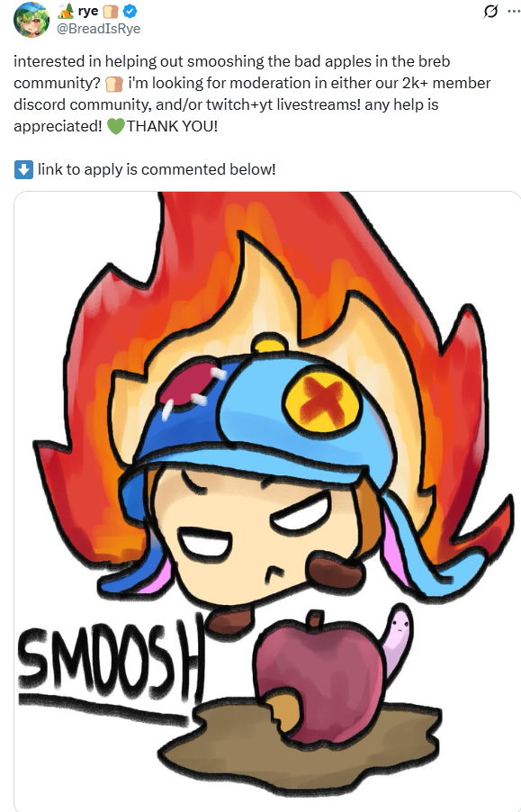Open the three-dot more options menu
Viewport: 521px width, 812px height.
coord(515,11)
